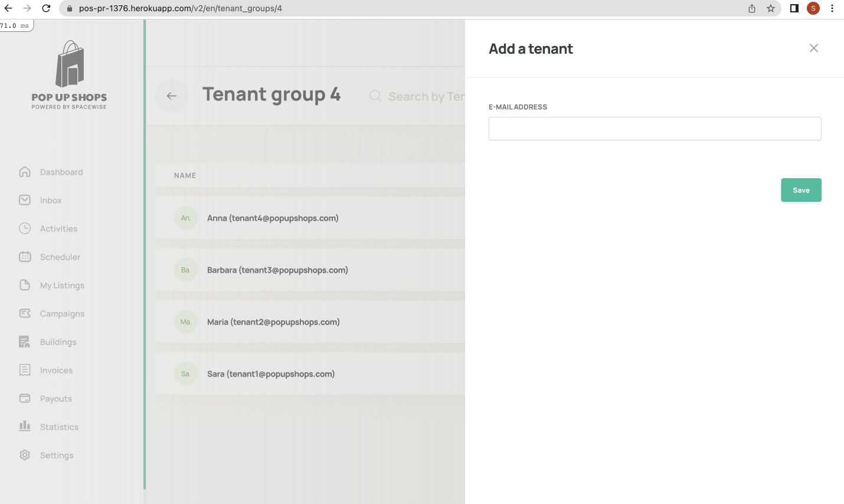
Task: Bookmark this page with the star icon
Action: 770,8
